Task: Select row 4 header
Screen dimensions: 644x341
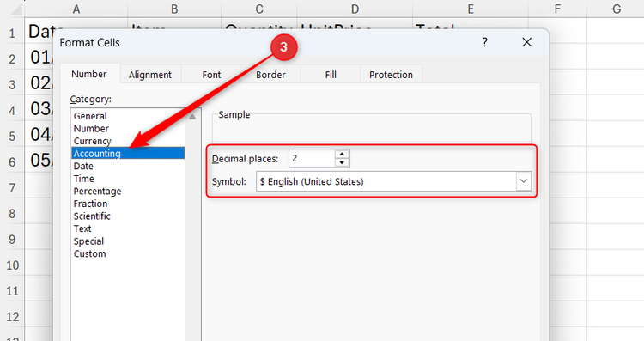Action: point(12,110)
